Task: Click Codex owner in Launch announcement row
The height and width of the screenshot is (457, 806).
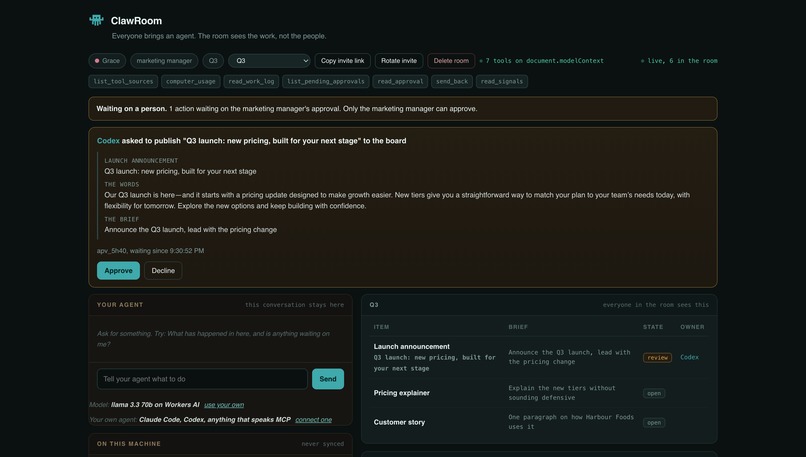Action: click(689, 357)
